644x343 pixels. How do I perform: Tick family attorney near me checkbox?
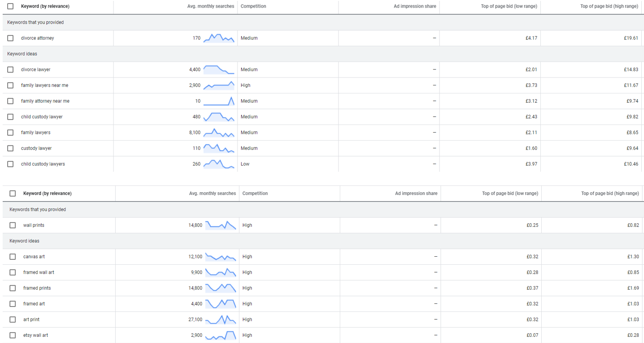click(10, 101)
